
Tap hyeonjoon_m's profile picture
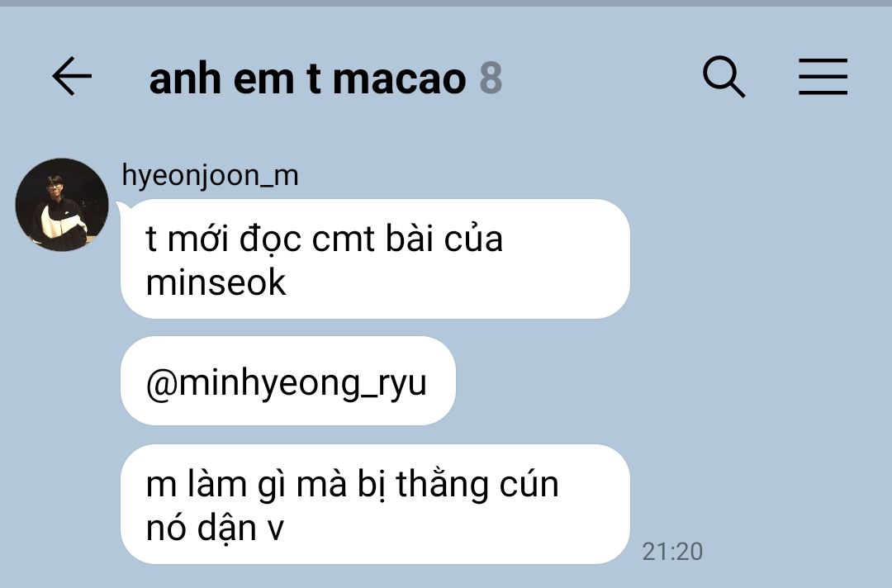click(x=61, y=205)
